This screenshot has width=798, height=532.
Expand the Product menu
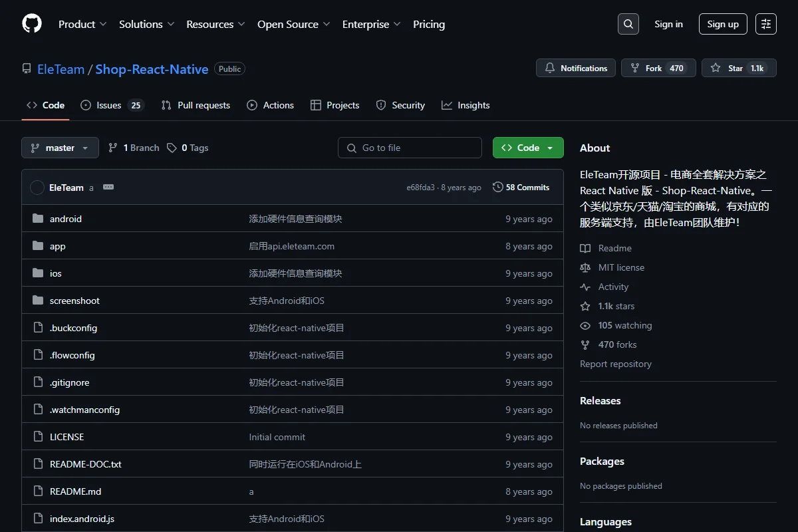tap(82, 24)
